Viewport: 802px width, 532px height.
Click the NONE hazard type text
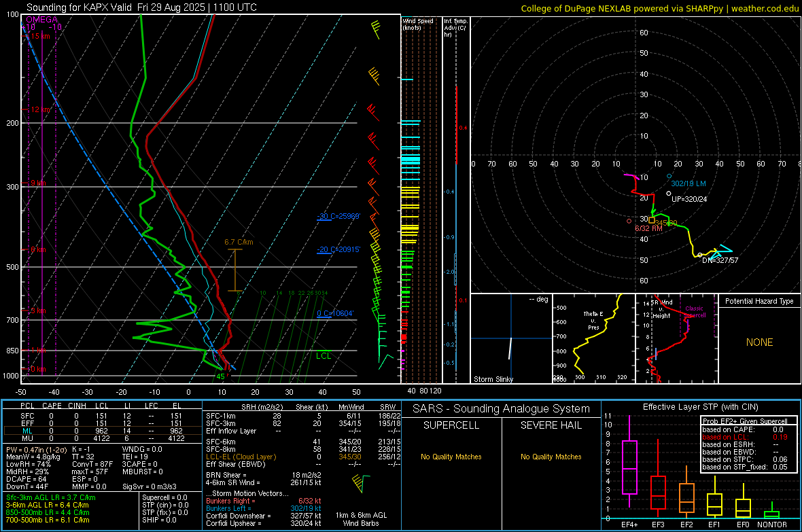[x=760, y=342]
